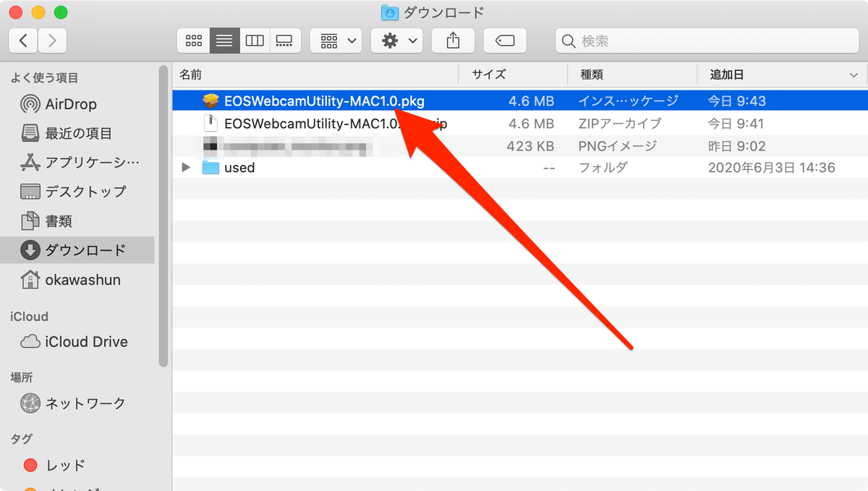Click the 2020年6月3日 14:36 date cell
Image resolution: width=868 pixels, height=491 pixels.
click(x=771, y=168)
